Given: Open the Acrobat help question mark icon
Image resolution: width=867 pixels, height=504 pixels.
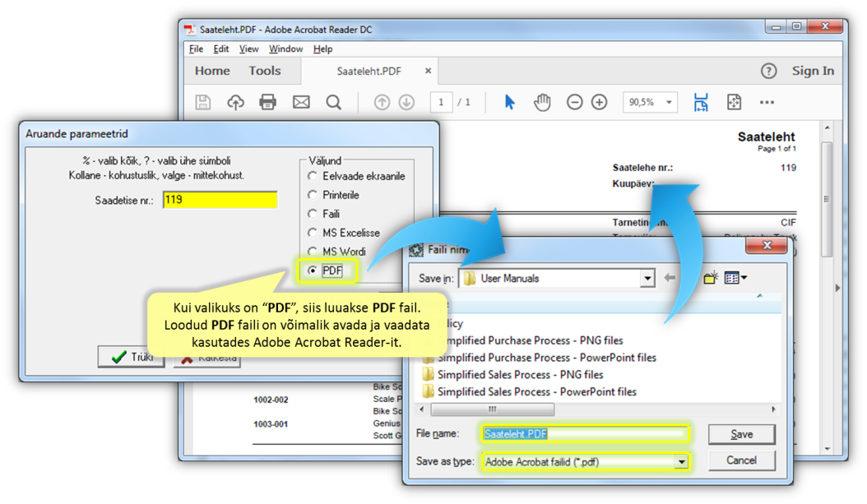Looking at the screenshot, I should coord(768,71).
